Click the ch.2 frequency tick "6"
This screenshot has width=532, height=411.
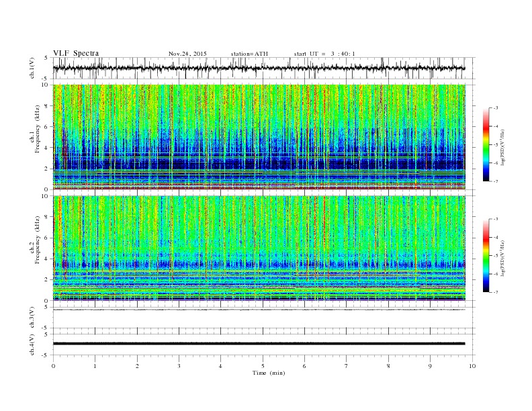(x=47, y=238)
